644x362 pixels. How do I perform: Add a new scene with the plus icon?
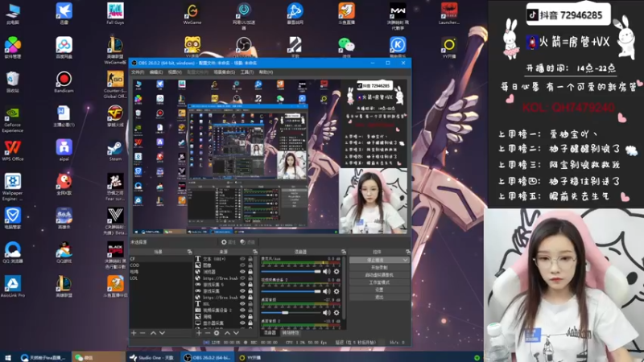[x=134, y=333]
